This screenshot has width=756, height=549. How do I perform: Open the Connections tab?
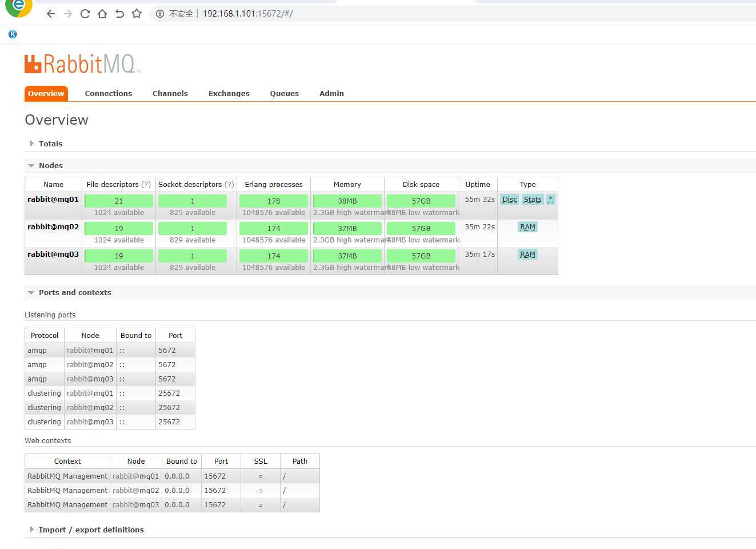click(x=109, y=93)
